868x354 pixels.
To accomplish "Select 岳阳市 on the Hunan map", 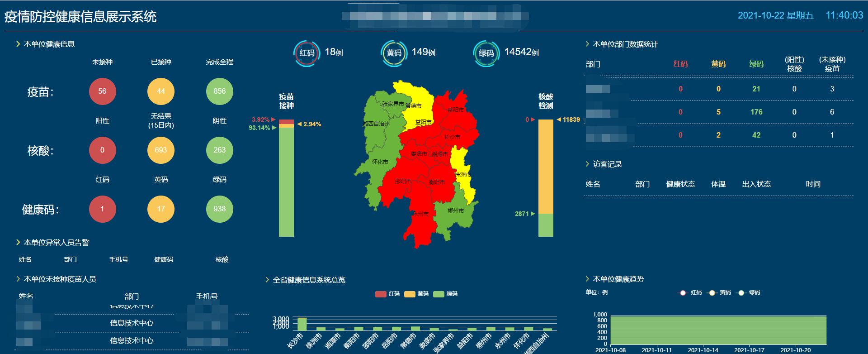I will [455, 110].
